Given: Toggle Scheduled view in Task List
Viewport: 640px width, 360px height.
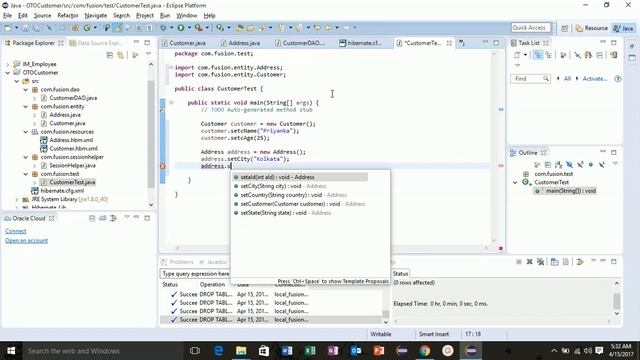Looking at the screenshot, I should click(x=549, y=55).
